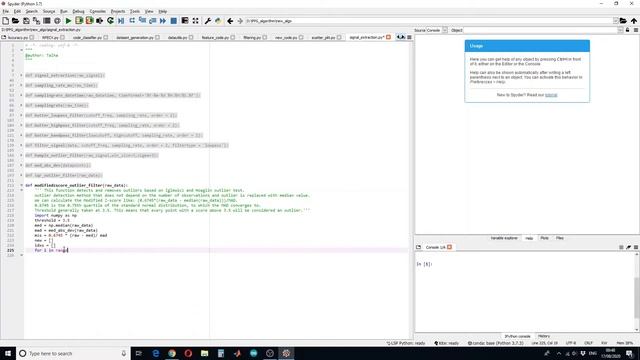This screenshot has width=640, height=360.
Task: Collapse modifiedzscore_outlier_filter function fold
Action: click(x=22, y=185)
